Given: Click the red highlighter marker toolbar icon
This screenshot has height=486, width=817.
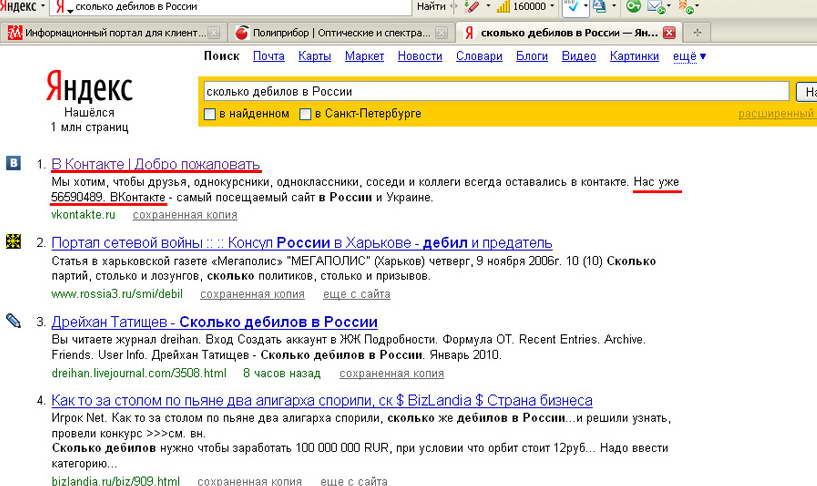Looking at the screenshot, I should [x=472, y=7].
